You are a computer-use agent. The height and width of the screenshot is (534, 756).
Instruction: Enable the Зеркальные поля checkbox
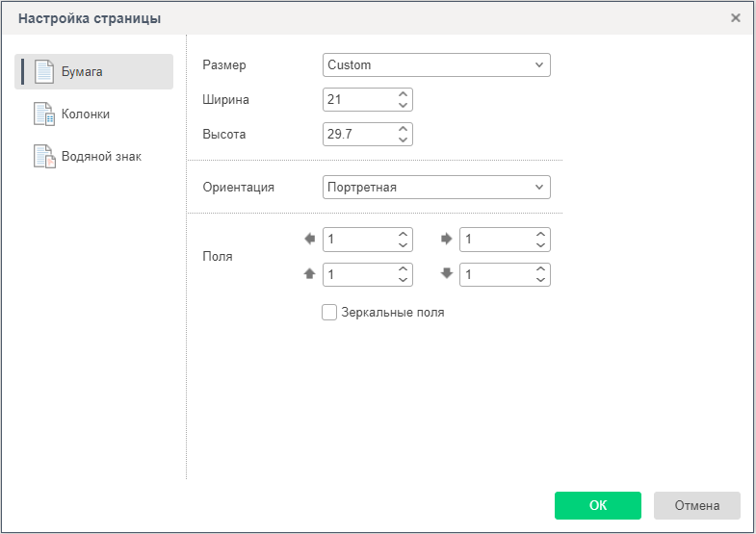(329, 313)
